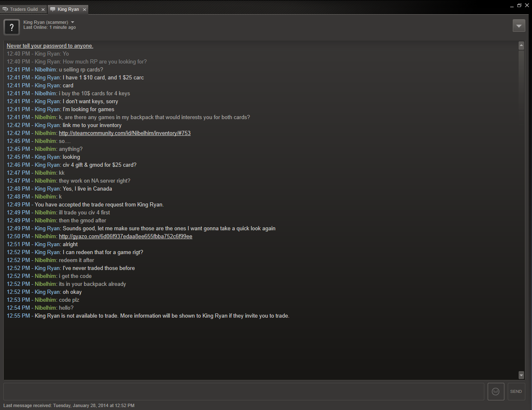Open the gyazo.com screenshot link
Screen dimensions: 532x410
[x=125, y=237]
